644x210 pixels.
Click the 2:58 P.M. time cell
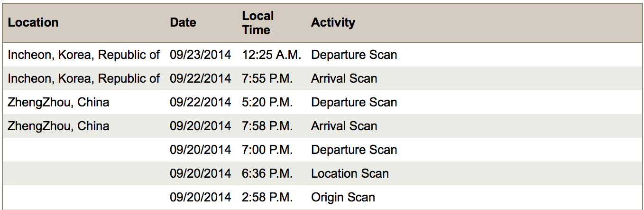pos(267,197)
